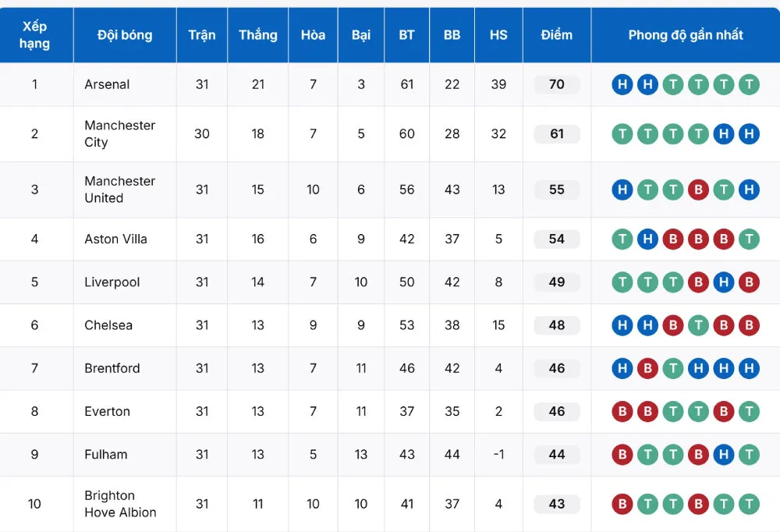Click Arsenal's 70 points badge
This screenshot has height=532, width=780.
coord(556,84)
